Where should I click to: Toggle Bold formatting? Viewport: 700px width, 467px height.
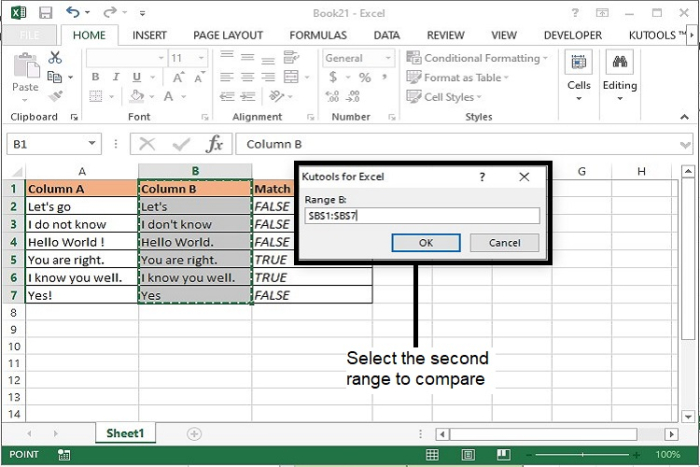tap(95, 77)
